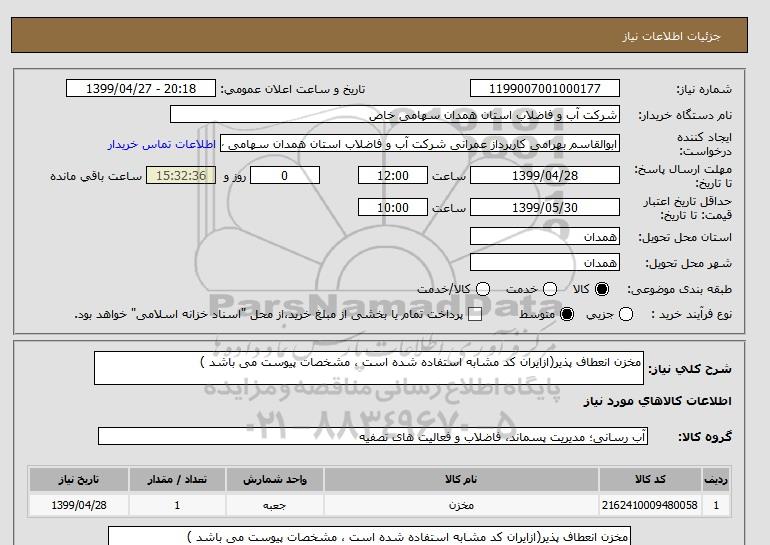Click the response deadline date 1399/04/28 field
Image resolution: width=770 pixels, height=545 pixels.
(x=545, y=175)
